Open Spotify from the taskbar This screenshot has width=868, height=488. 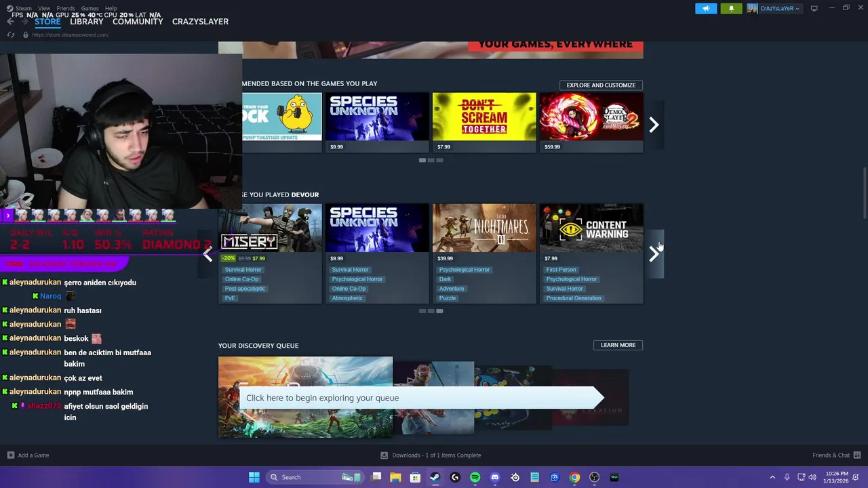point(475,477)
